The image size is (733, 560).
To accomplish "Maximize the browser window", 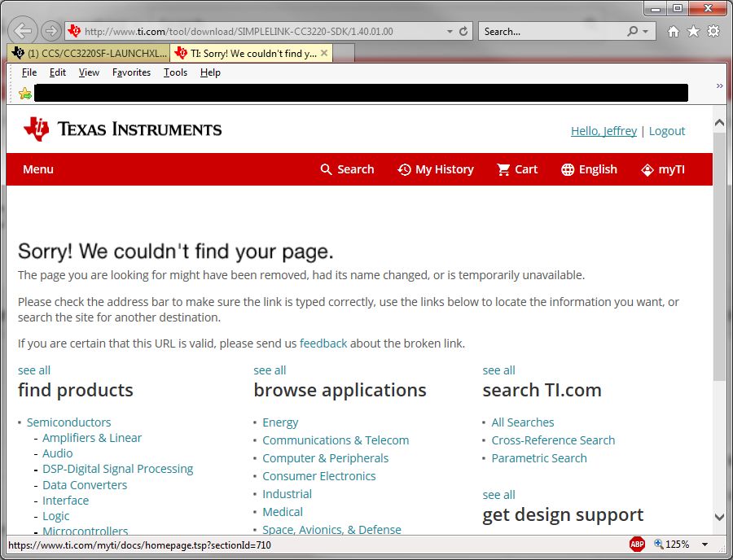I will click(x=678, y=8).
